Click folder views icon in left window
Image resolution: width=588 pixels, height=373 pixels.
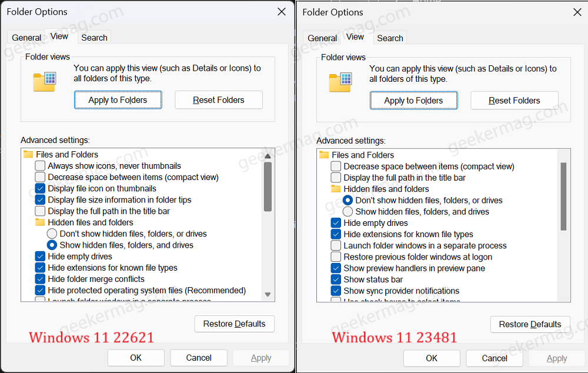click(44, 82)
